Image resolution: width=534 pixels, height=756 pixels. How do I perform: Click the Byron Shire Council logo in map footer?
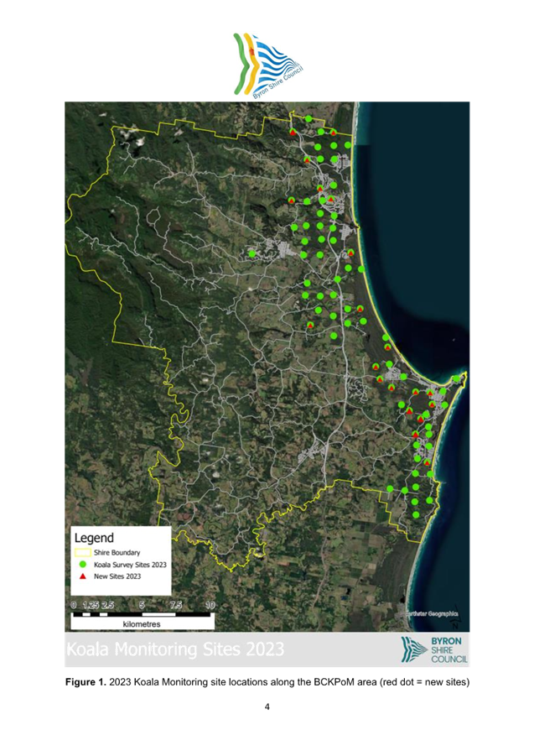click(x=435, y=649)
